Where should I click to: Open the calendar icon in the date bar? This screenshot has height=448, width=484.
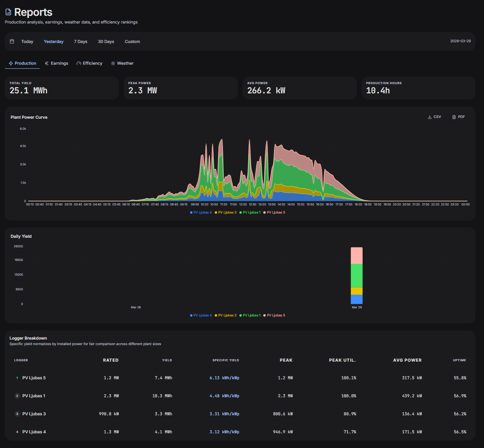coord(12,41)
